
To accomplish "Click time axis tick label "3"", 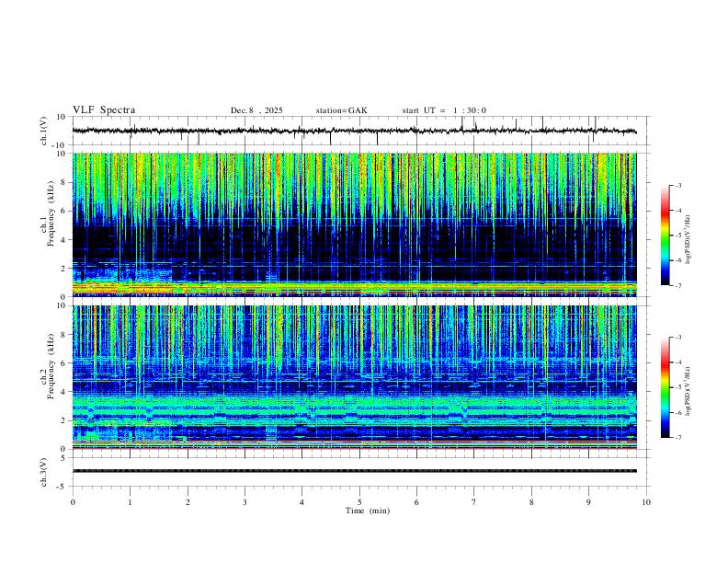I will pyautogui.click(x=245, y=502).
